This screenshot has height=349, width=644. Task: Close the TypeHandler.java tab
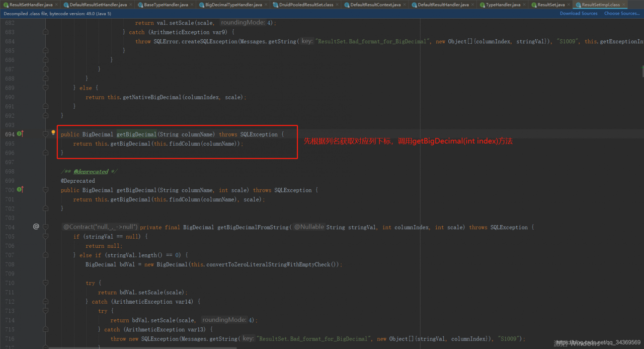(x=525, y=5)
